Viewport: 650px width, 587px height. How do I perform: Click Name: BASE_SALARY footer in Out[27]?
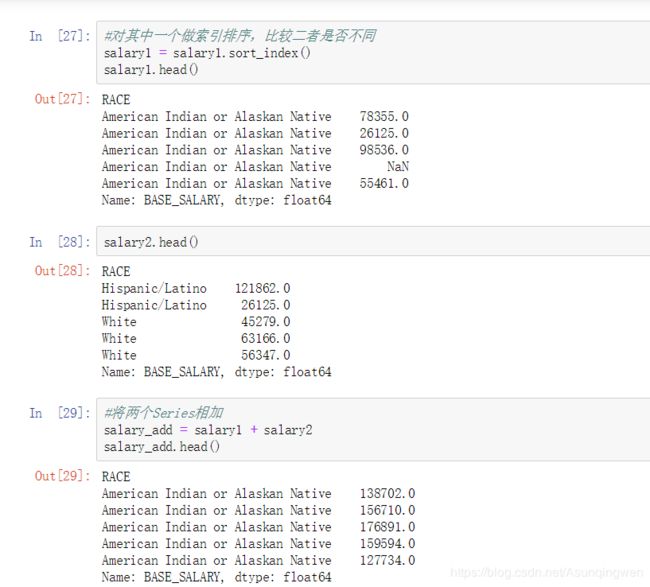pos(216,200)
